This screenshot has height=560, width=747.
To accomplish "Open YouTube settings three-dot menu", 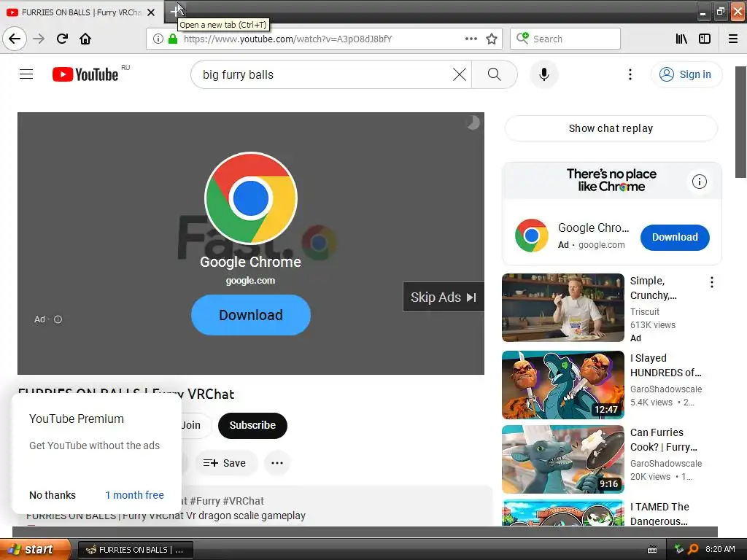I will tap(630, 74).
